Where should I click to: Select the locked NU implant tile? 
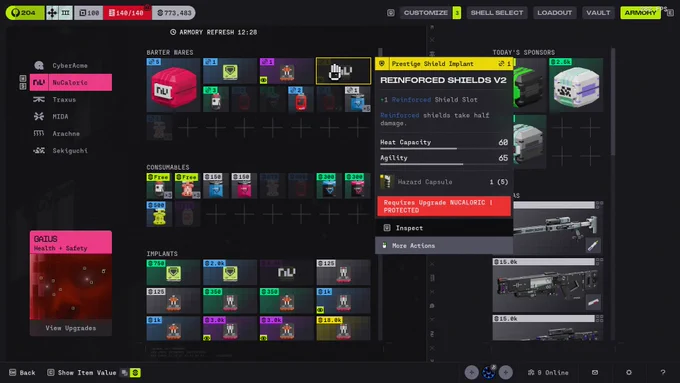(x=287, y=272)
